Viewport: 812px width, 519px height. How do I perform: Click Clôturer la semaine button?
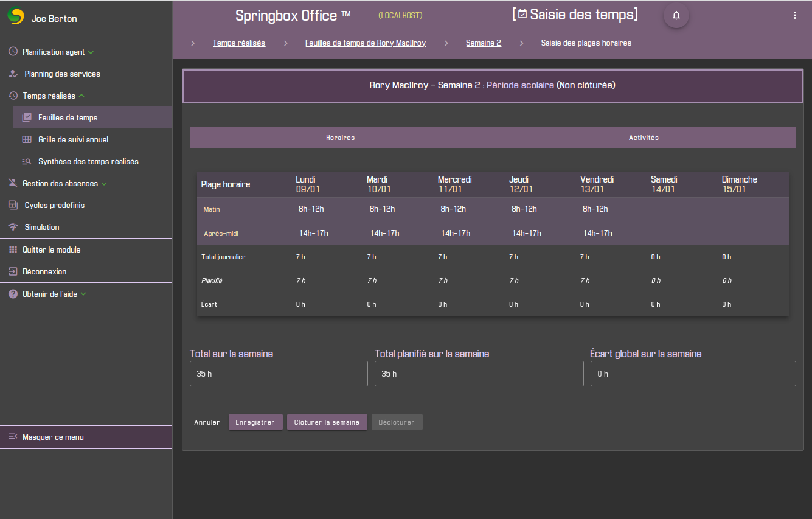tap(327, 422)
